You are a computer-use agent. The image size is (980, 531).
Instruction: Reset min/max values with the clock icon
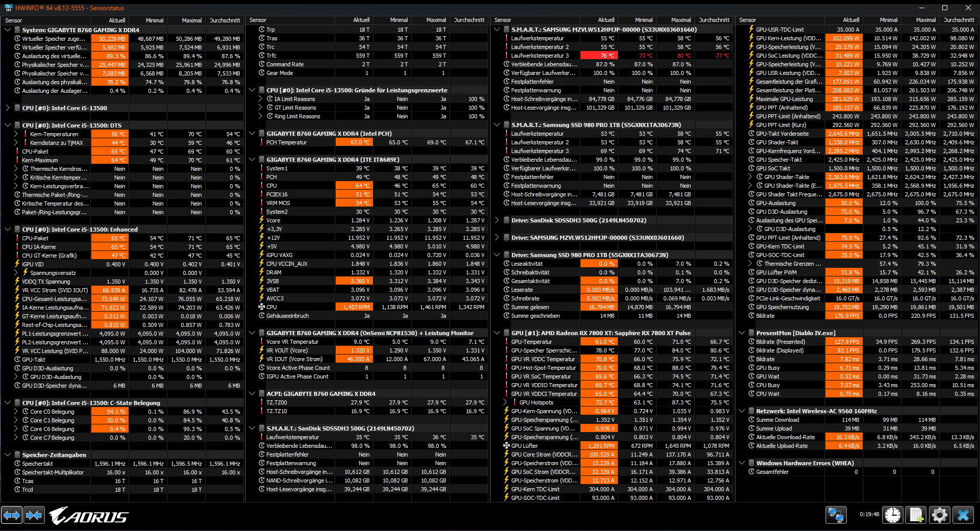[893, 515]
